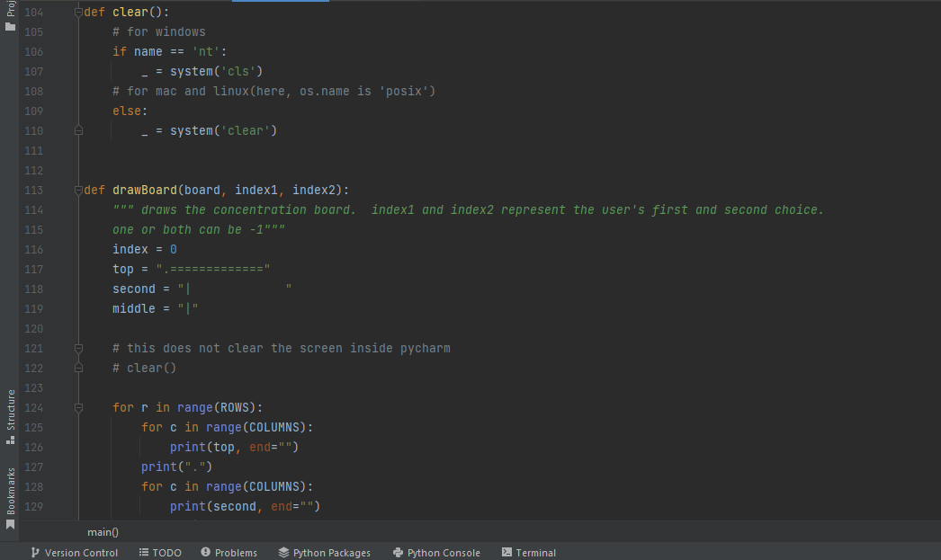Open the TODO tool window
This screenshot has width=941, height=560.
160,552
